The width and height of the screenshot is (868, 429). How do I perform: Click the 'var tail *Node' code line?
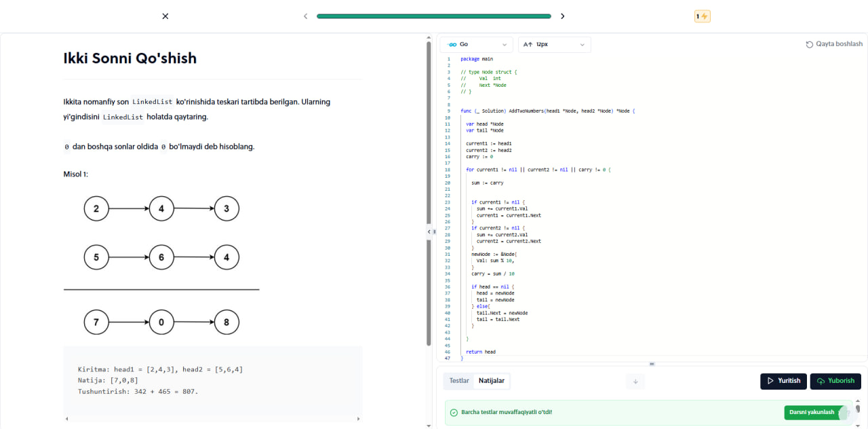[485, 130]
